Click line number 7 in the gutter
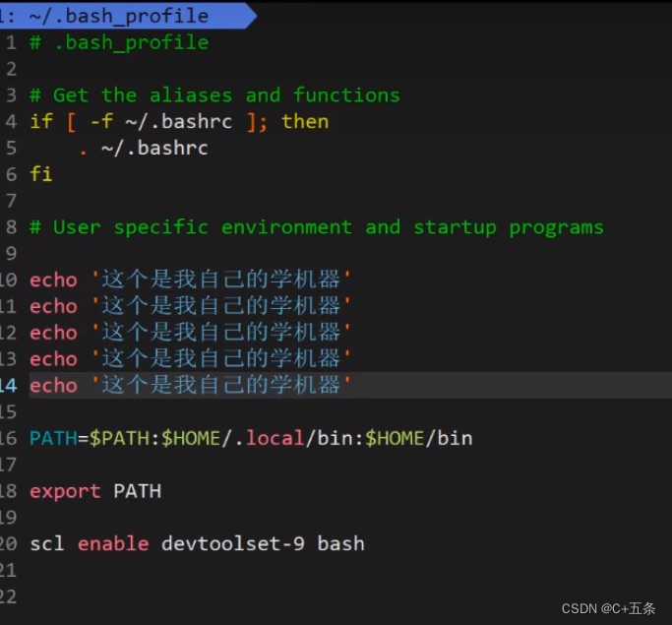The height and width of the screenshot is (625, 672). [x=11, y=201]
